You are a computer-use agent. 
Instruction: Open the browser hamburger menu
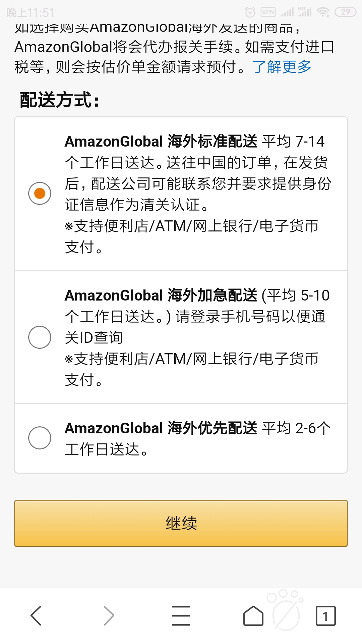point(181,616)
